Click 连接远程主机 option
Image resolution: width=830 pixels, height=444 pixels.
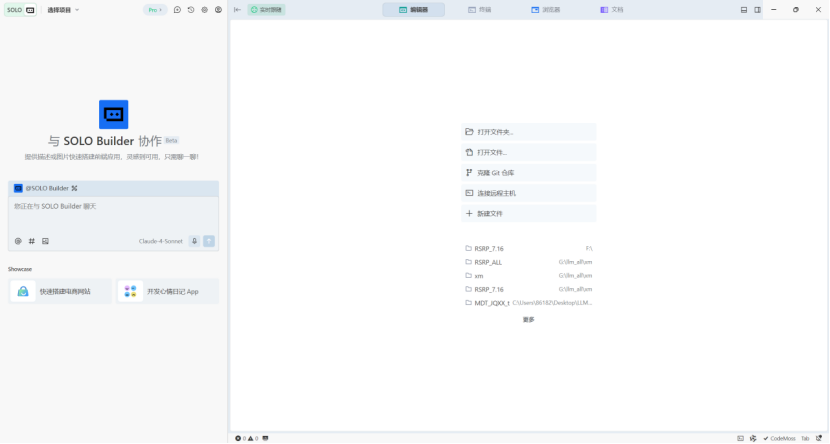point(529,194)
